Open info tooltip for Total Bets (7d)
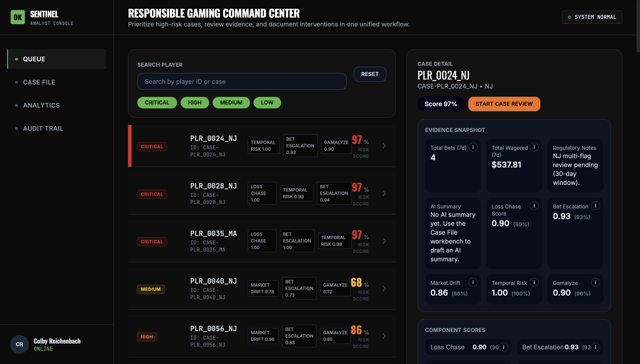Viewport: 640px width, 364px height. pos(473,147)
